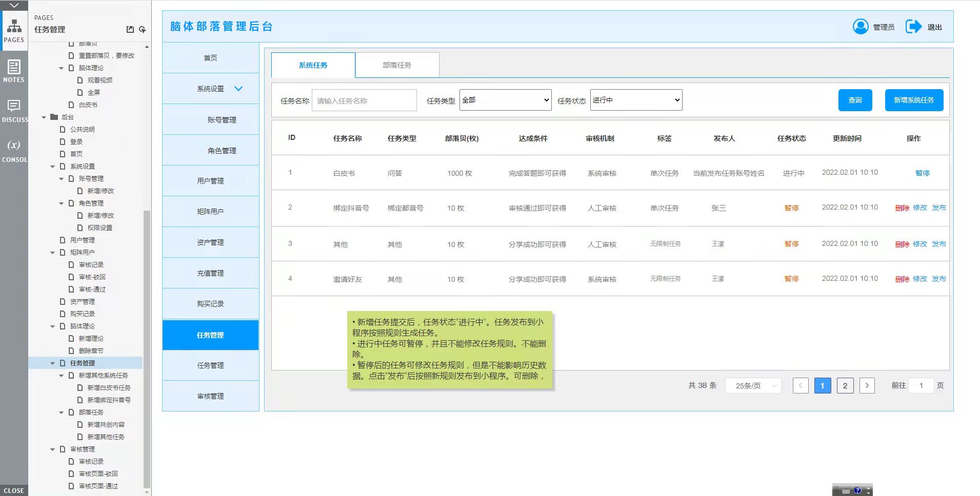This screenshot has height=496, width=980.
Task: Click the scroll-down arrow of page tree
Action: (x=147, y=492)
